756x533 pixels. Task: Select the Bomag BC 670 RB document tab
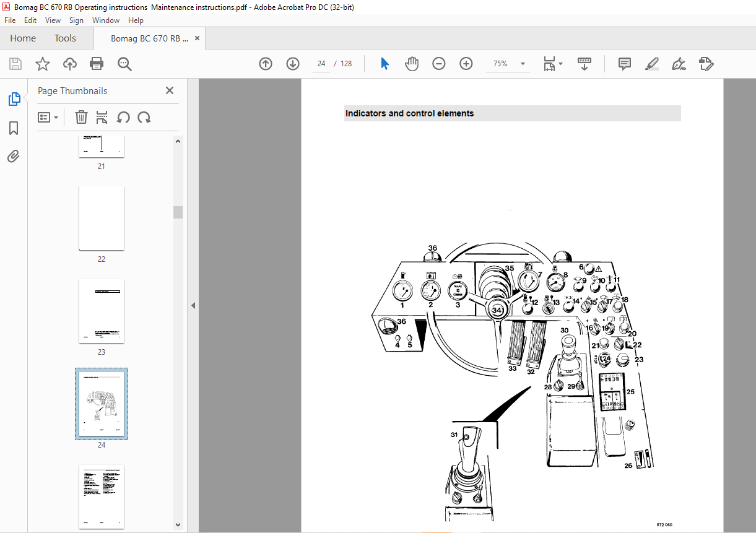click(149, 38)
